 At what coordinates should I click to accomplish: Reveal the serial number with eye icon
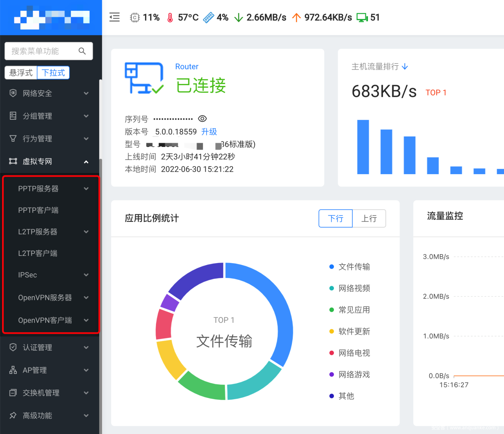point(202,119)
